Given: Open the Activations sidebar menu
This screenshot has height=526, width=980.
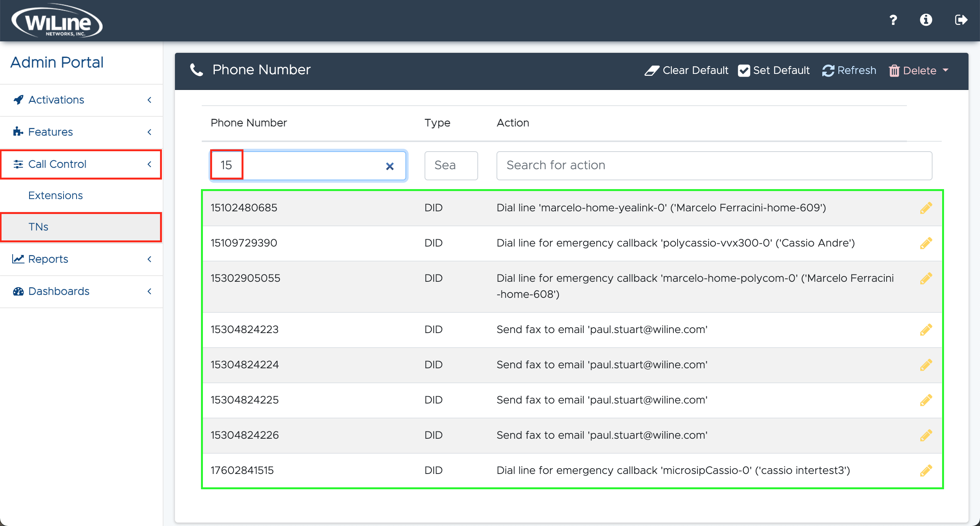Looking at the screenshot, I should (81, 100).
